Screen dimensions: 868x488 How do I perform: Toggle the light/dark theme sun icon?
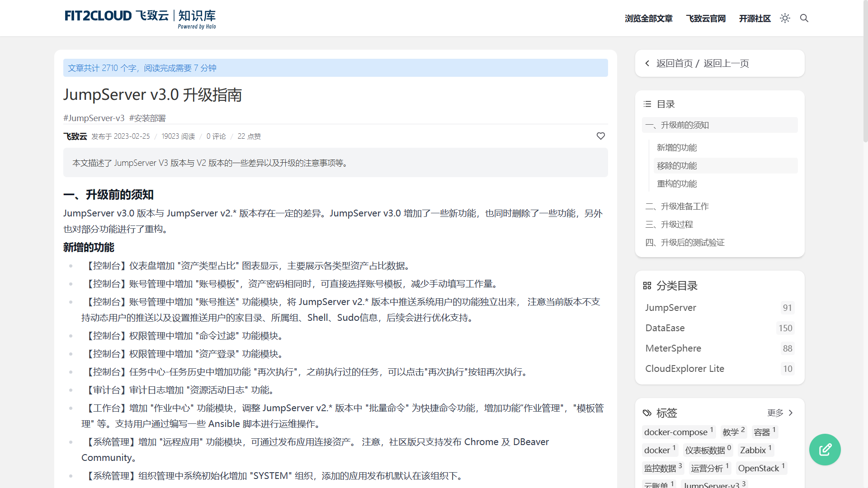(785, 18)
